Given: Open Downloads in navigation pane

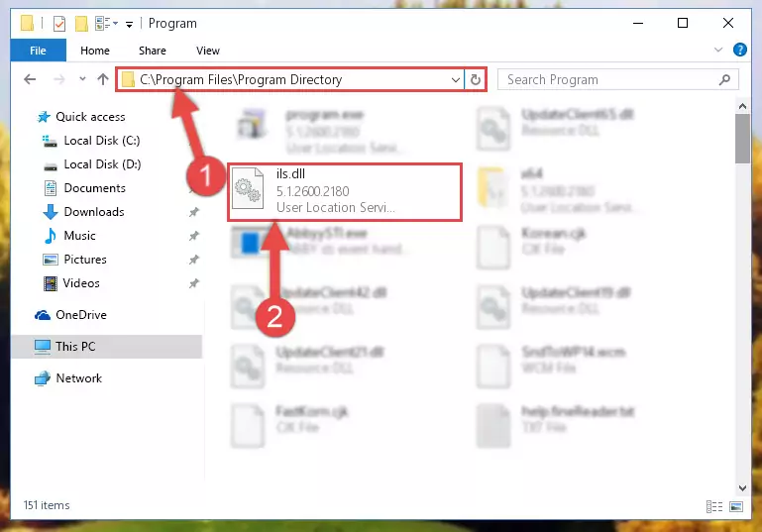Looking at the screenshot, I should tap(83, 212).
